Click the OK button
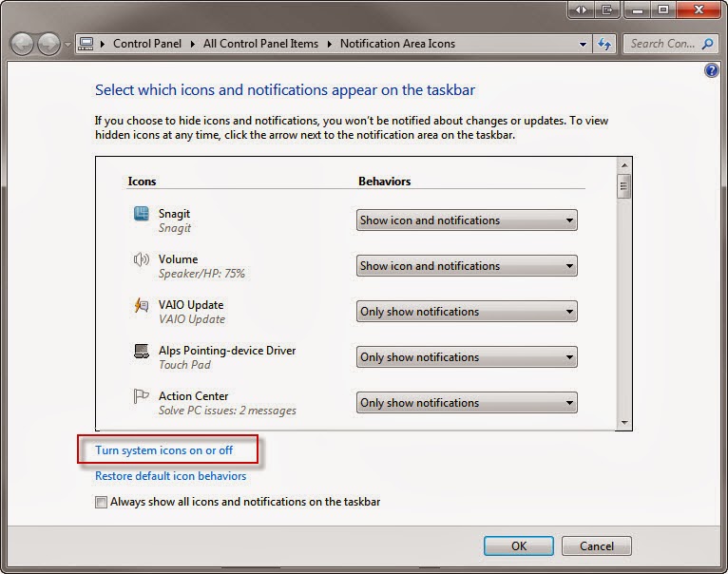The width and height of the screenshot is (728, 574). coord(519,546)
